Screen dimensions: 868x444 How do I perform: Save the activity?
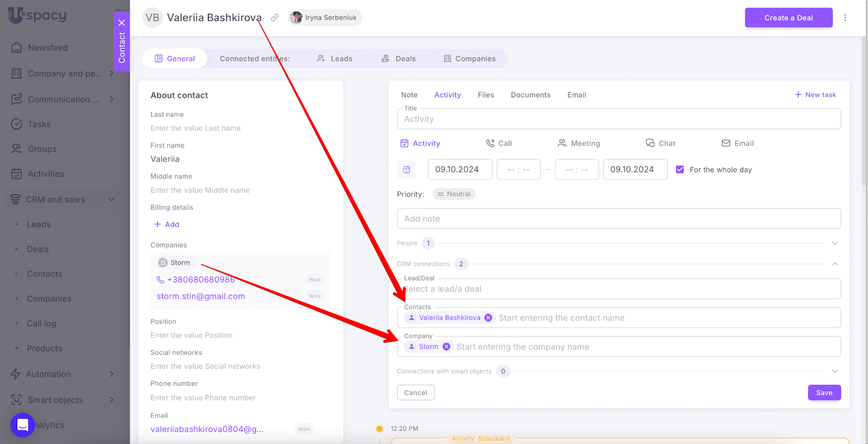click(824, 392)
